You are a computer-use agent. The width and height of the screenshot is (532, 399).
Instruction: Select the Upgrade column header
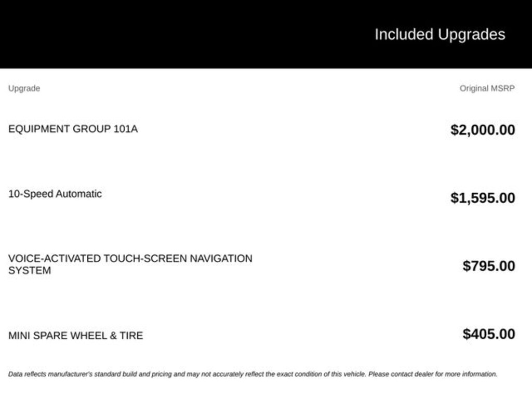[x=24, y=88]
